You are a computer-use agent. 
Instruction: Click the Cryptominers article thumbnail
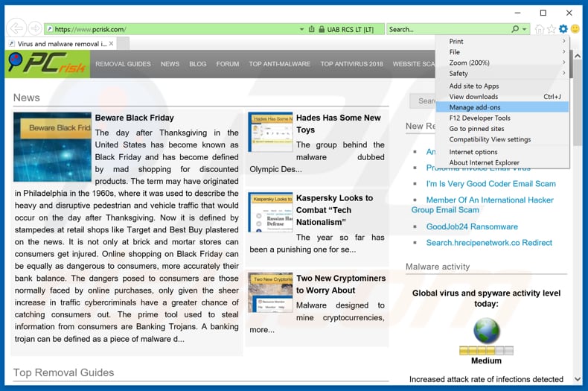[x=270, y=292]
